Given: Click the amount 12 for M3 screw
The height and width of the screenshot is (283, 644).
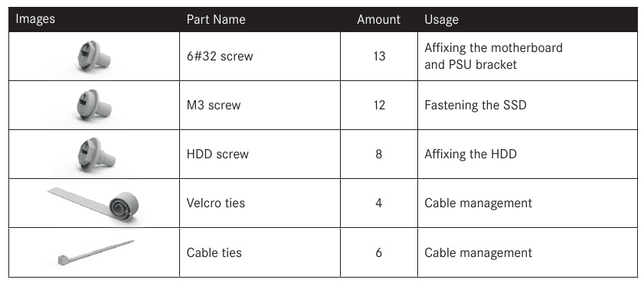Looking at the screenshot, I should 379,106.
